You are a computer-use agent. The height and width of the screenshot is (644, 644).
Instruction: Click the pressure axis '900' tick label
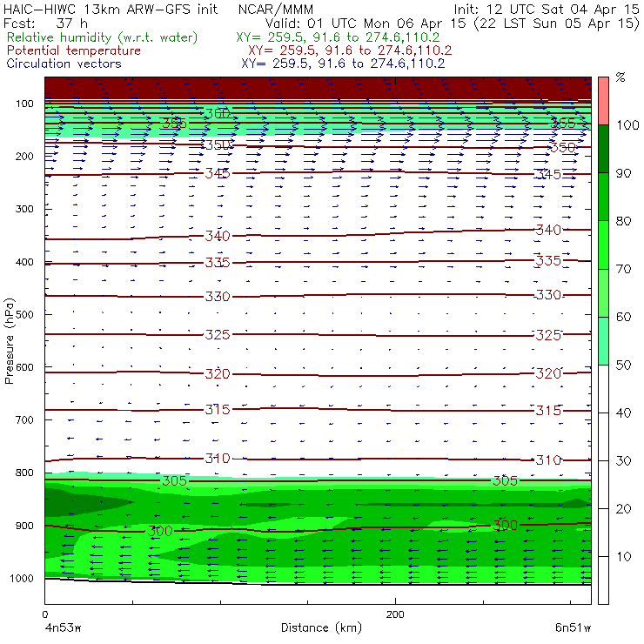tap(24, 526)
